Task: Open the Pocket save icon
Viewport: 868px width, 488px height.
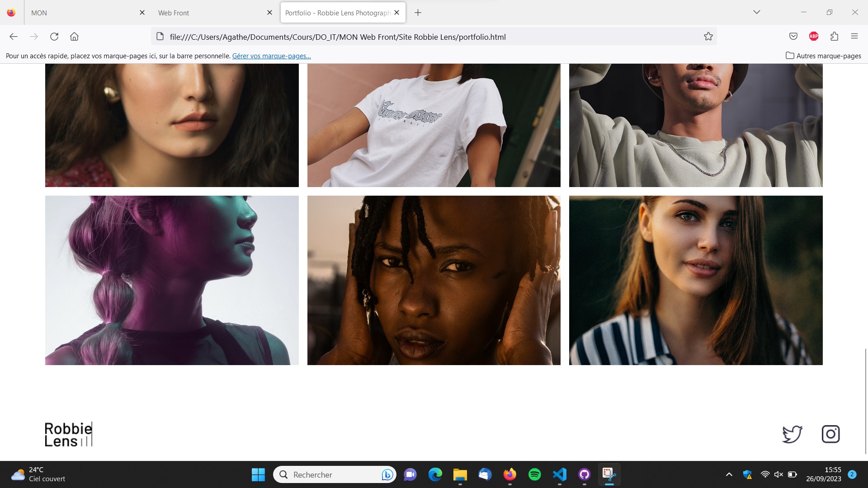Action: (x=793, y=37)
